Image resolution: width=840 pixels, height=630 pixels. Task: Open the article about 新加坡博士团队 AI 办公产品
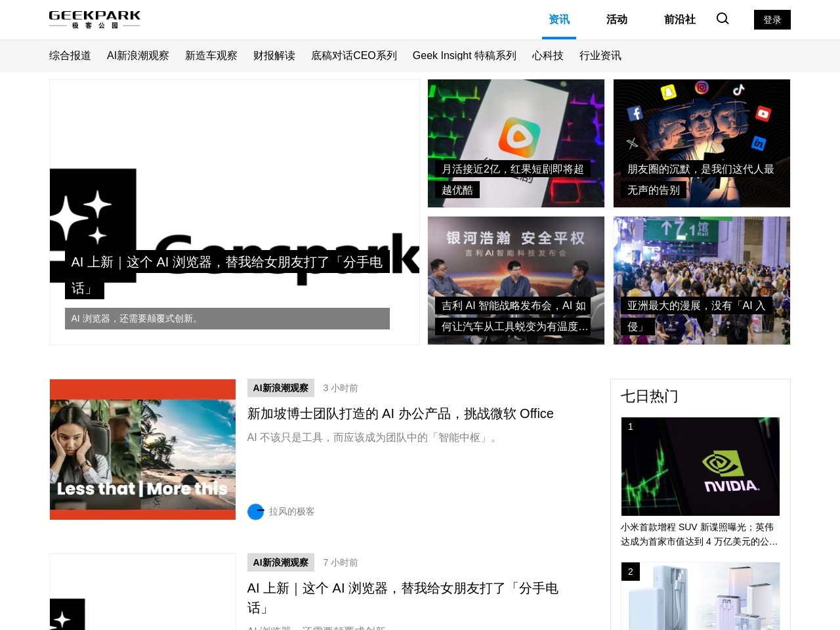[x=400, y=413]
